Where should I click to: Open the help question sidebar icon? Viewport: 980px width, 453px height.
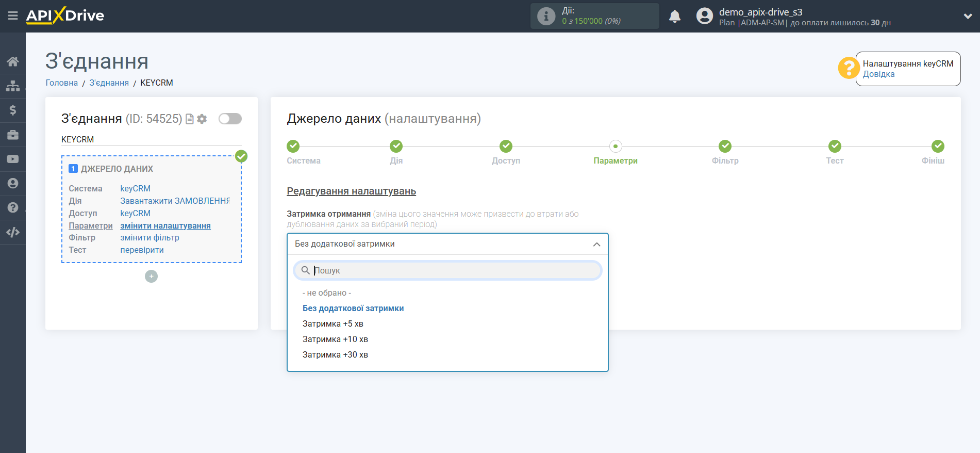(13, 207)
